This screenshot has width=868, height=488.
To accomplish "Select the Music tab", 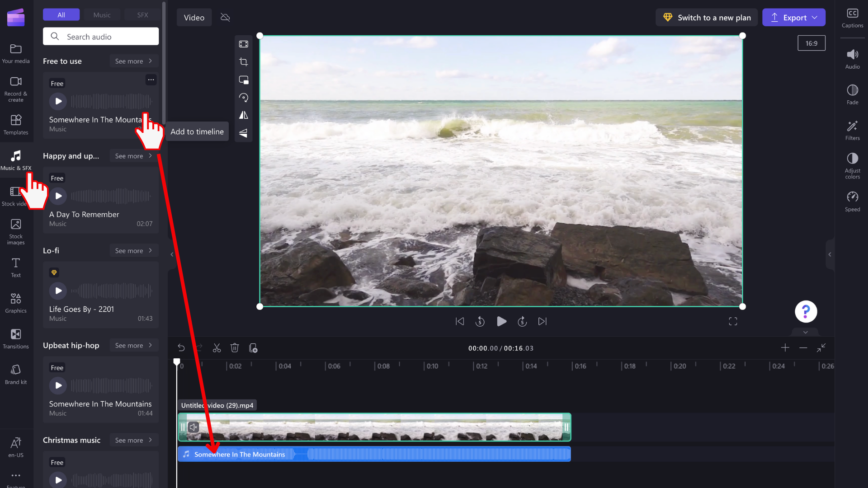I will click(x=102, y=15).
